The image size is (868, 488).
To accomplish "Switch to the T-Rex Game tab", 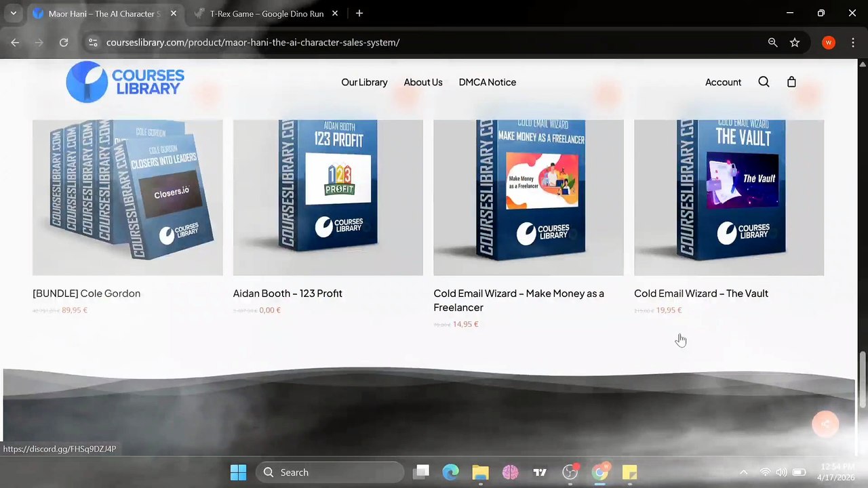I will 267,14.
